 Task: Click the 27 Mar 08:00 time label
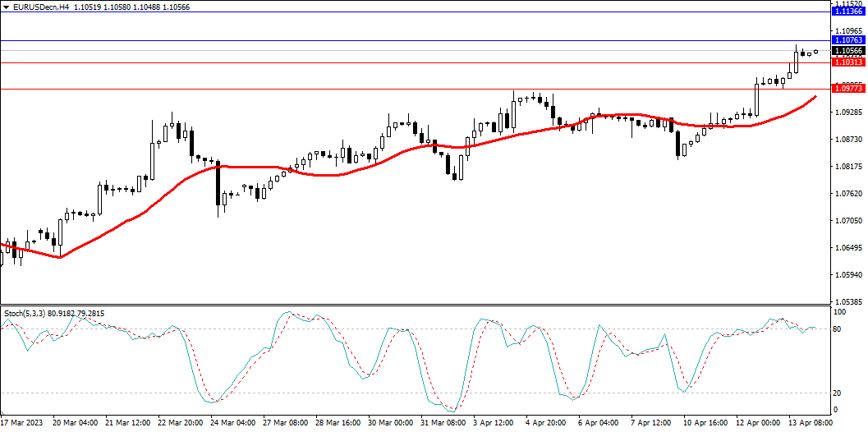tap(287, 423)
